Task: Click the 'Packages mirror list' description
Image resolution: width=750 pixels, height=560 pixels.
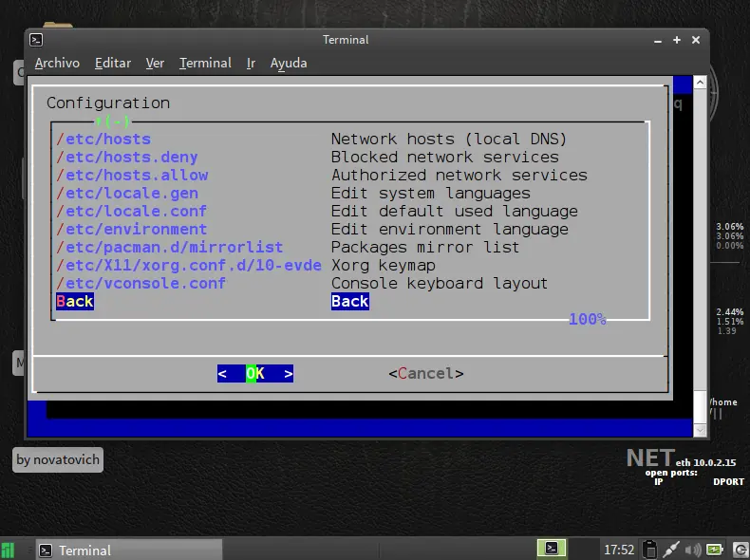Action: click(x=425, y=247)
